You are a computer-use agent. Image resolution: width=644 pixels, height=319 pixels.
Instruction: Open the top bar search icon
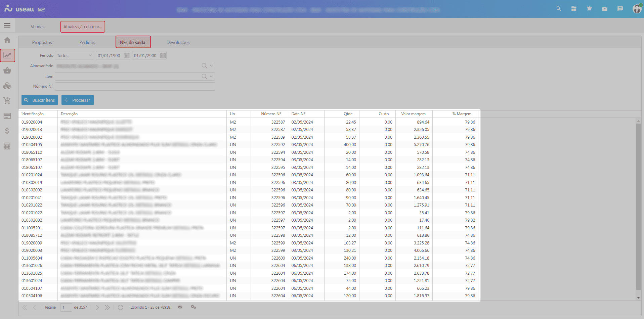559,9
